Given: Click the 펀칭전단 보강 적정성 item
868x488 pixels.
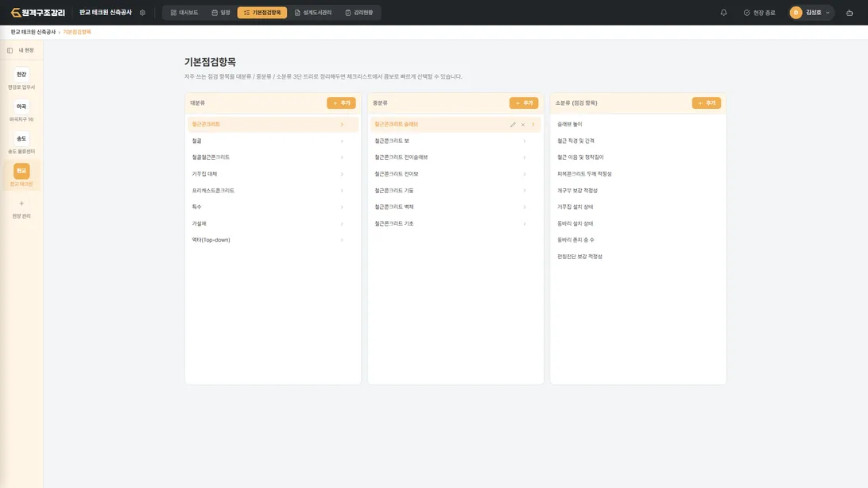Looking at the screenshot, I should pyautogui.click(x=579, y=257).
